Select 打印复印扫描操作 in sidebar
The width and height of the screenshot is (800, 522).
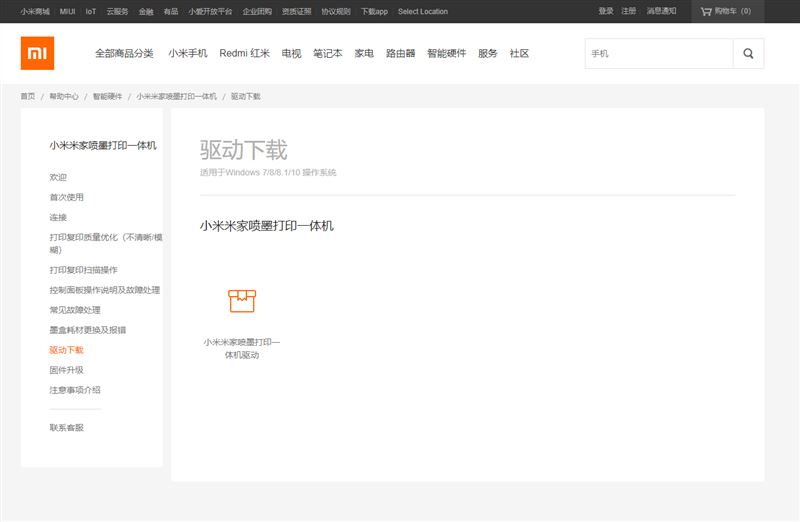point(83,269)
